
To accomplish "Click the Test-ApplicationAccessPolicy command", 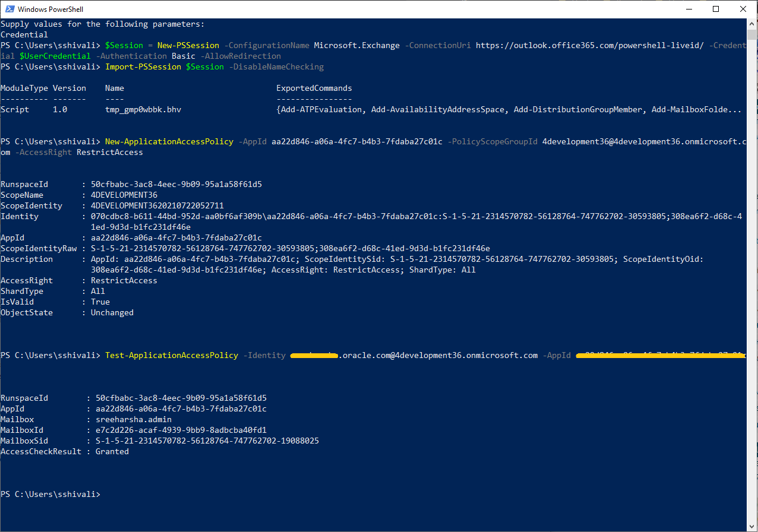I will [x=172, y=356].
